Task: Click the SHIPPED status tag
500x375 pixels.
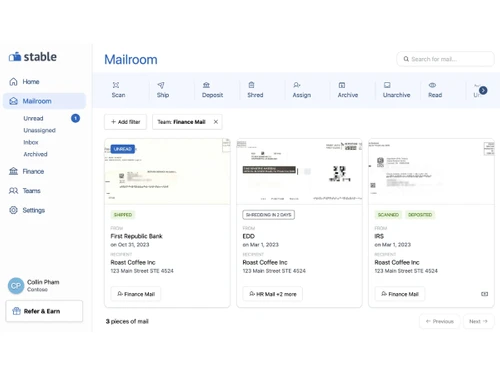Action: click(x=123, y=215)
